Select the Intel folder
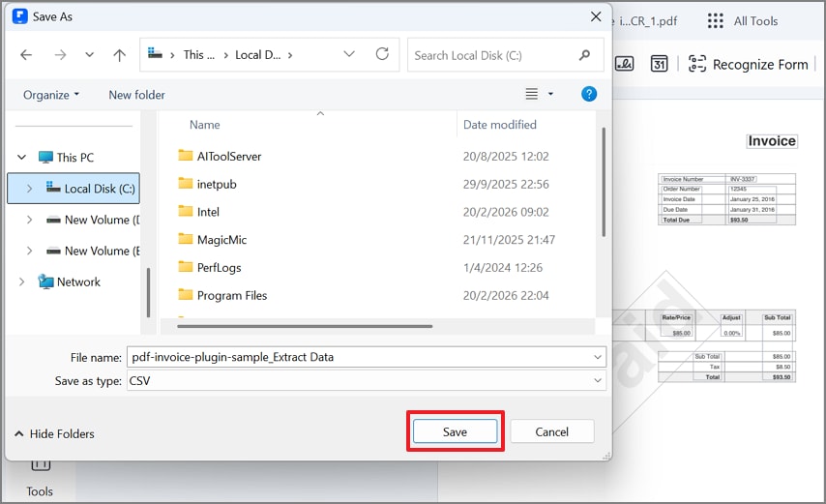This screenshot has height=504, width=826. point(208,212)
